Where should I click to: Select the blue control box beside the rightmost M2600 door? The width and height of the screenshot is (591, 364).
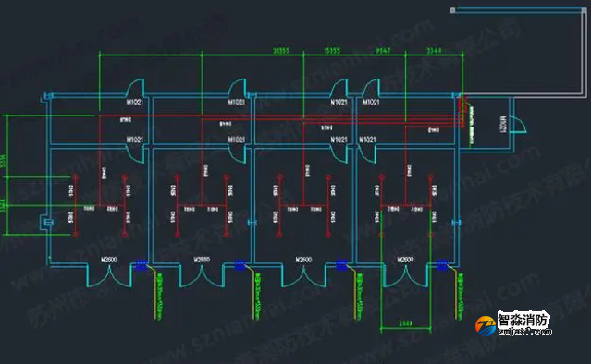coord(442,265)
